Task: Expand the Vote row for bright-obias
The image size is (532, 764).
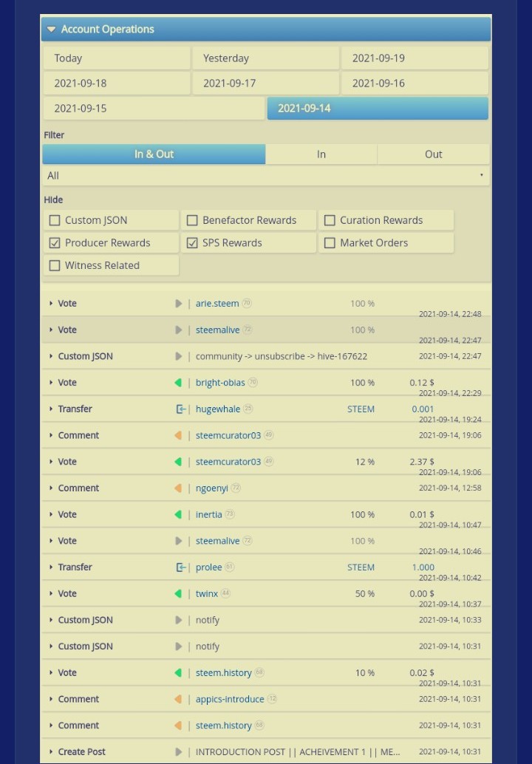Action: tap(51, 383)
